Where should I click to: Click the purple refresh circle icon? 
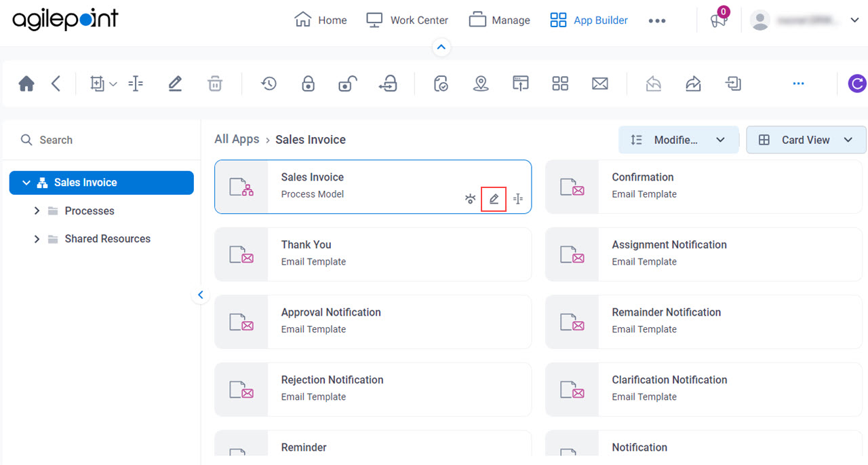pyautogui.click(x=857, y=83)
